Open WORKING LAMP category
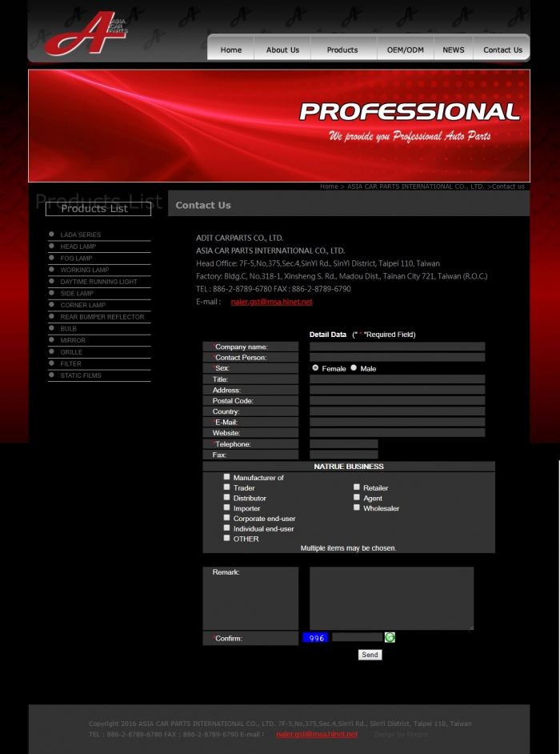The width and height of the screenshot is (560, 754). (85, 270)
